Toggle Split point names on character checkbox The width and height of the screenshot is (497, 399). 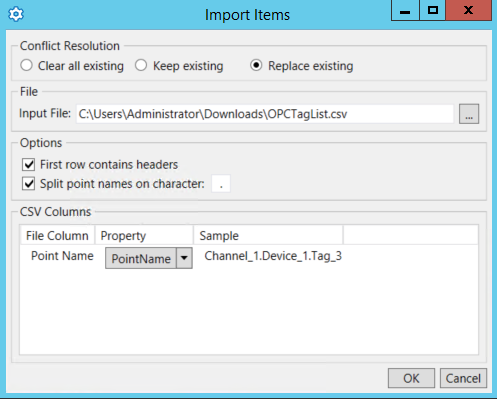pos(29,184)
